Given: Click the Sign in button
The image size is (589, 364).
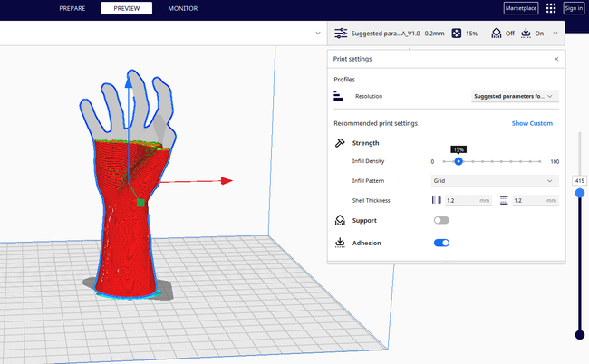Looking at the screenshot, I should [574, 8].
